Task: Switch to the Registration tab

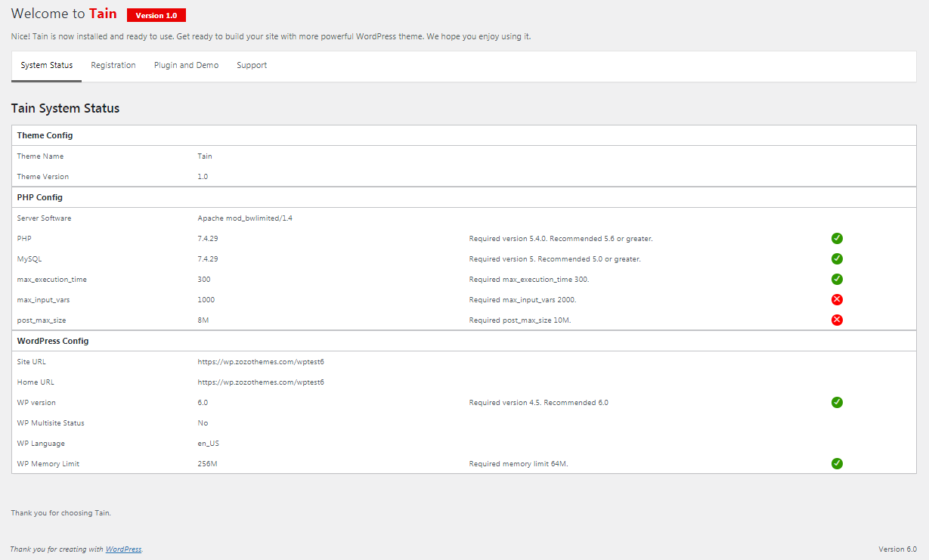Action: click(x=113, y=66)
